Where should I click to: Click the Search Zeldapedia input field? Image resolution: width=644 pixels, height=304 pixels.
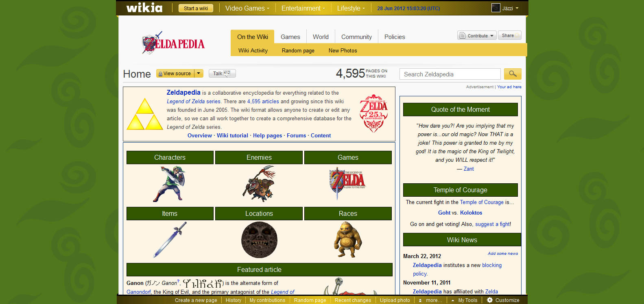click(x=450, y=74)
